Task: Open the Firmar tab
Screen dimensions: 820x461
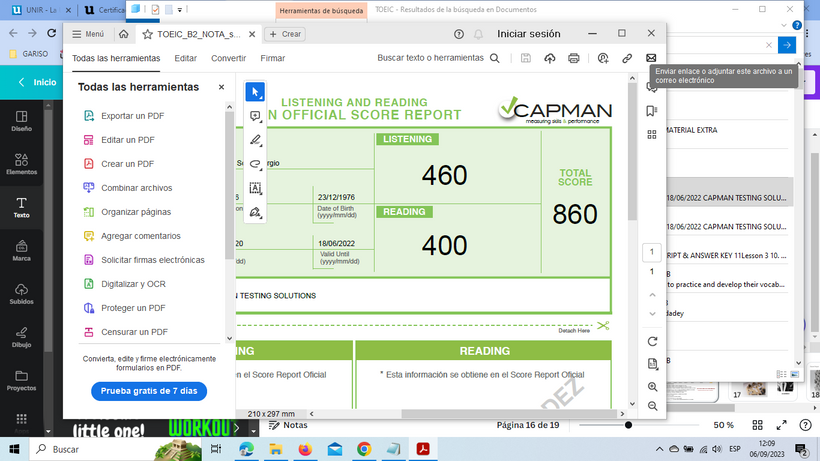Action: point(272,58)
